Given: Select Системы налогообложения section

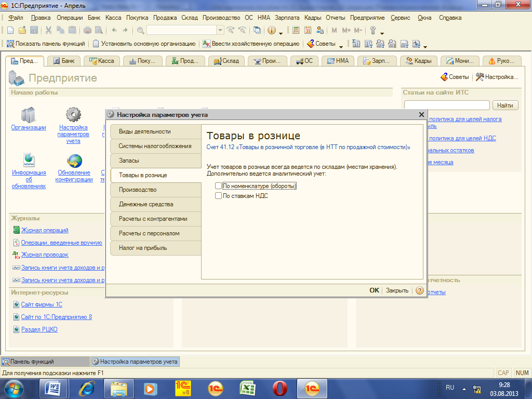Looking at the screenshot, I should 156,146.
